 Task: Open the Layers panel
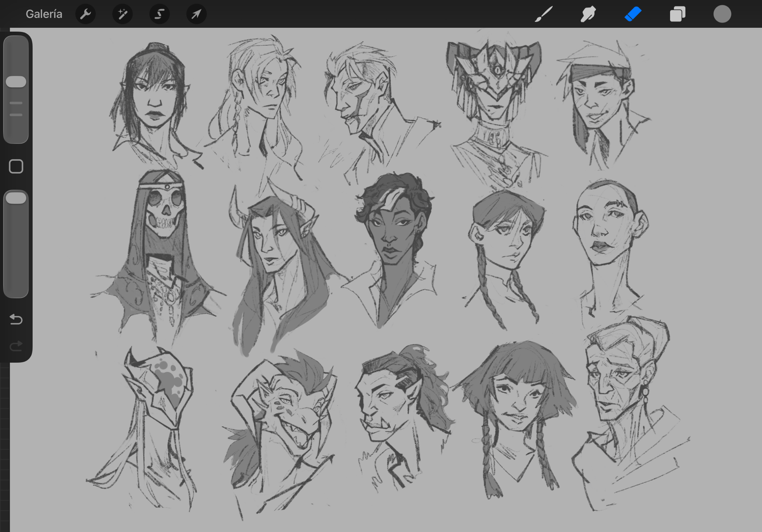pos(677,14)
